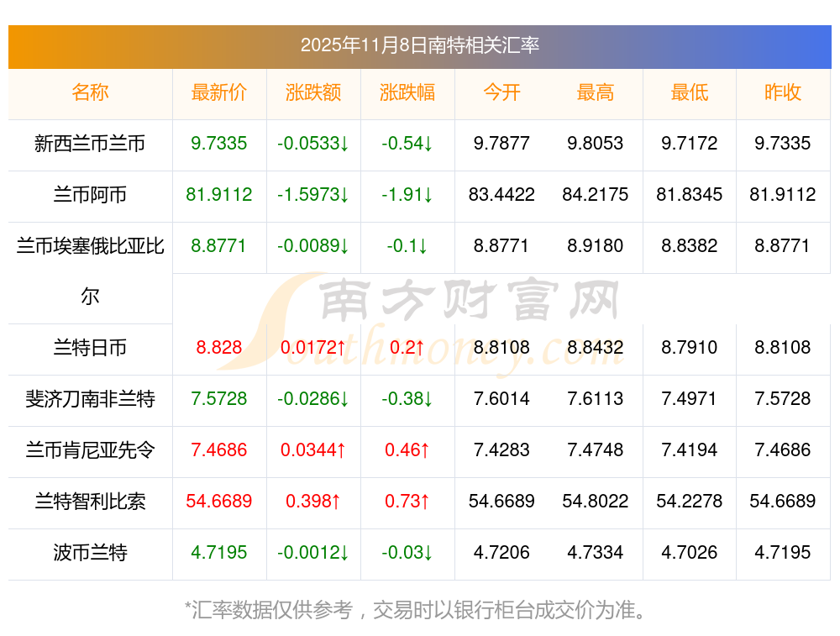Click the 名称 column header

click(x=90, y=93)
